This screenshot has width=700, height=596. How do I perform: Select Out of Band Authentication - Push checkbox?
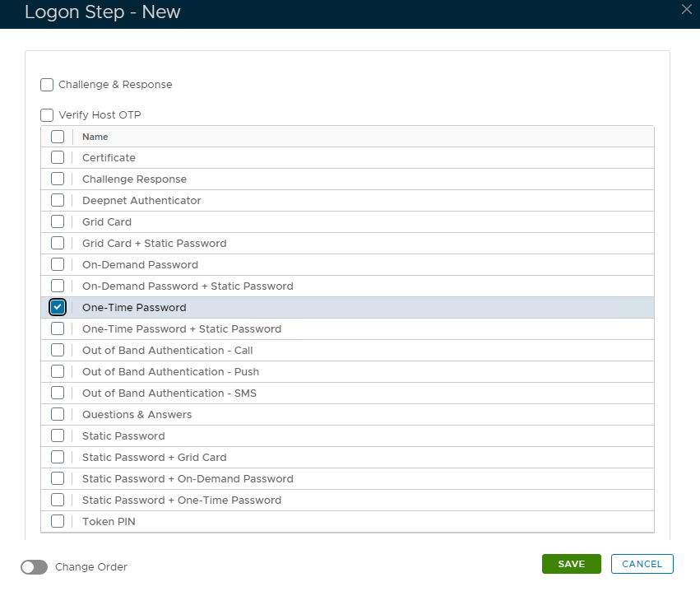coord(58,372)
